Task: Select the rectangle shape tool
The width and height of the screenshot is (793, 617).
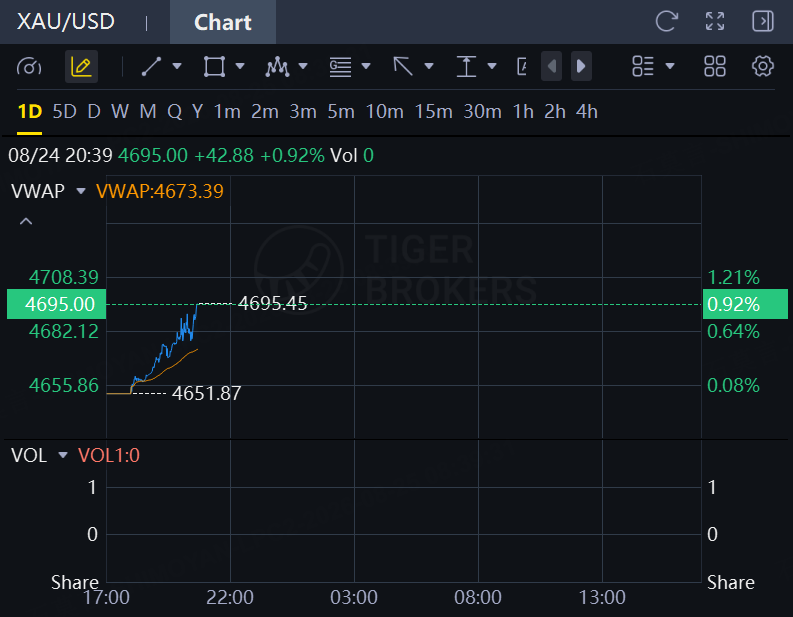Action: tap(214, 66)
